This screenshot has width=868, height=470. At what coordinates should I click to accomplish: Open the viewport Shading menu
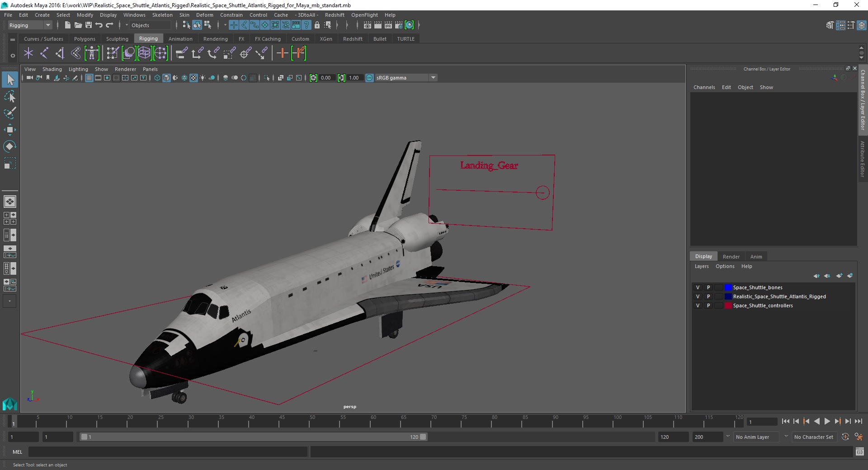[52, 69]
